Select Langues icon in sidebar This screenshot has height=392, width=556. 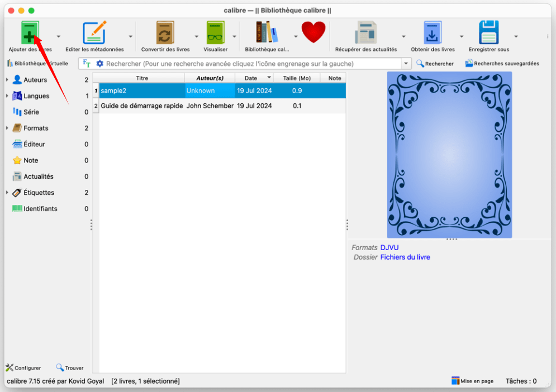17,95
